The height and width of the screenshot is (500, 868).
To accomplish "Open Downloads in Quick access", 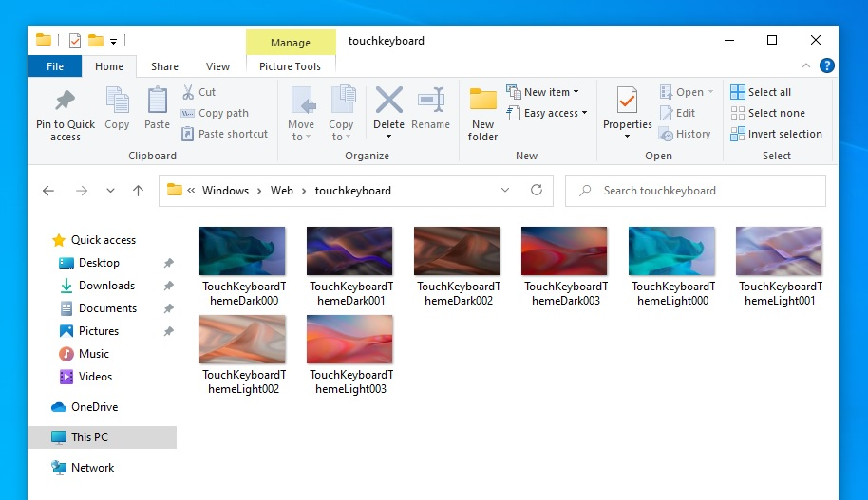I will coord(106,286).
